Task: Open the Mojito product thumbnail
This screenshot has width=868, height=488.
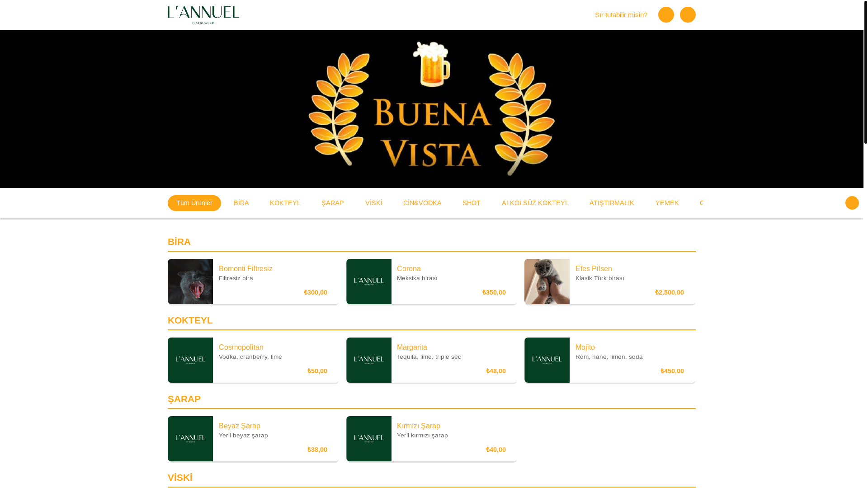Action: coord(547,360)
